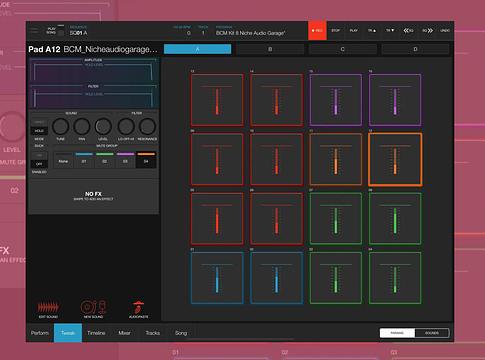Switch to pad bank A
The height and width of the screenshot is (360, 485).
197,49
